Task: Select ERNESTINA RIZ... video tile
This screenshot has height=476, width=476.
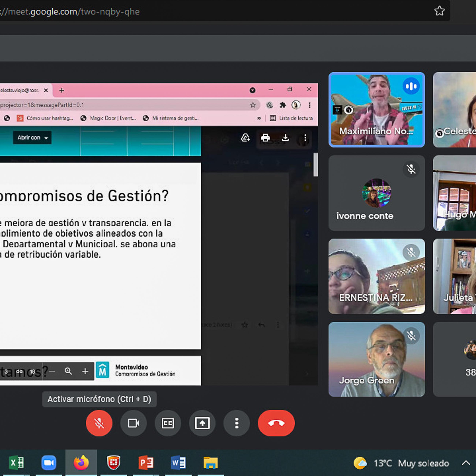Action: click(377, 276)
